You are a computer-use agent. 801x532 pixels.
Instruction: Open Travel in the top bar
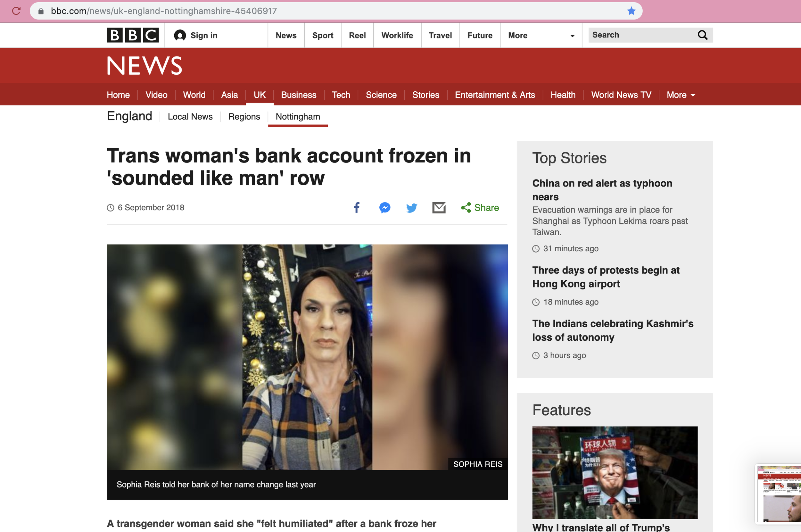(440, 35)
